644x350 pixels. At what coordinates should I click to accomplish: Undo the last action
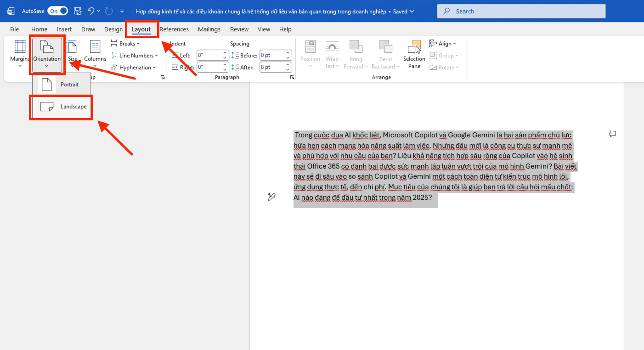pos(91,11)
